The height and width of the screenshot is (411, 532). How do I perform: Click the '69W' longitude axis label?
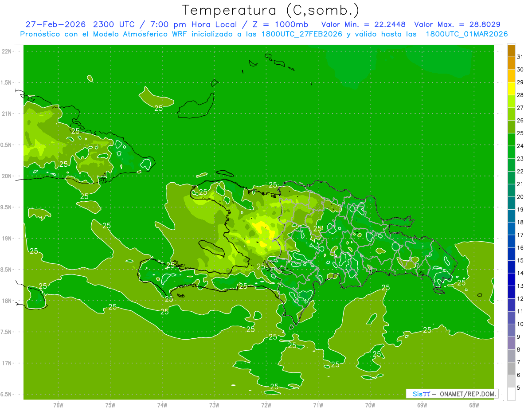[x=422, y=405]
